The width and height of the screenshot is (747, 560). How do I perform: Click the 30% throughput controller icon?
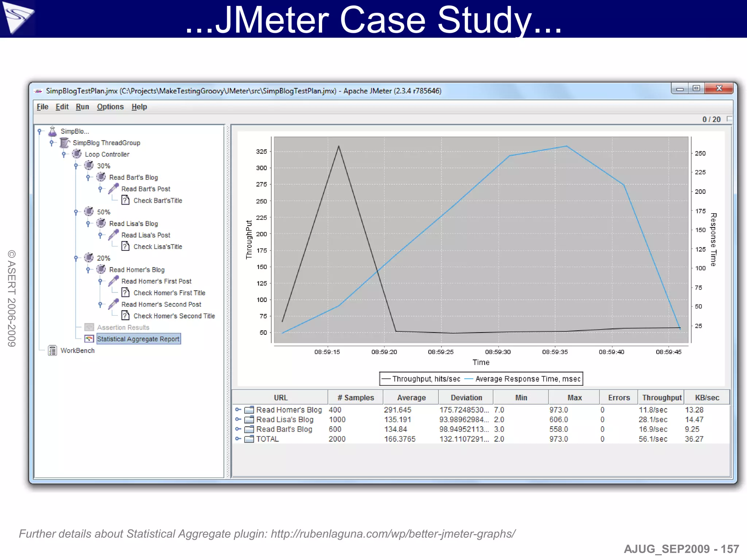tap(89, 166)
